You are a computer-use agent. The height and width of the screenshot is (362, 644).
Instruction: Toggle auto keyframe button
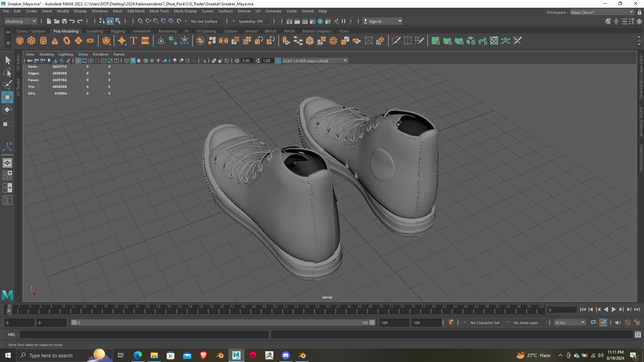tap(628, 322)
